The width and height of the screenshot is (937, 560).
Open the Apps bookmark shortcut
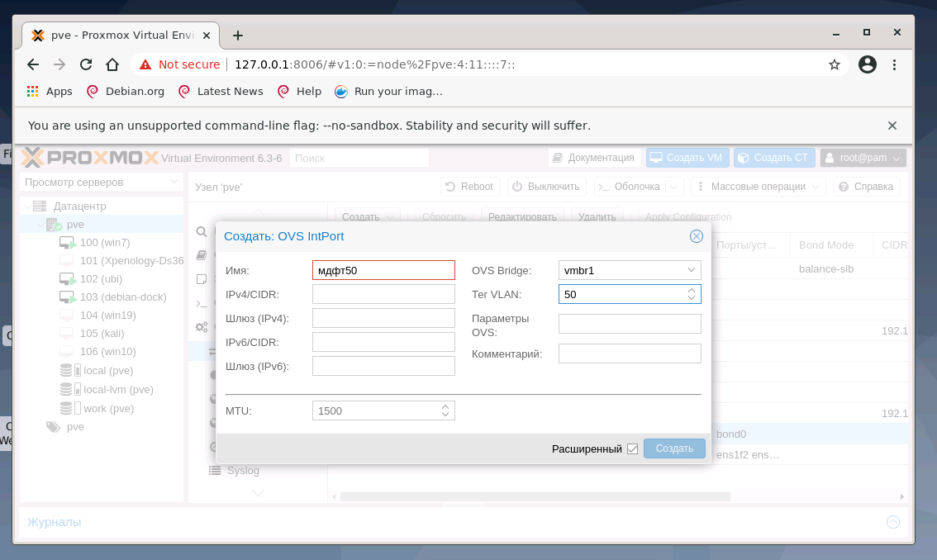tap(50, 92)
